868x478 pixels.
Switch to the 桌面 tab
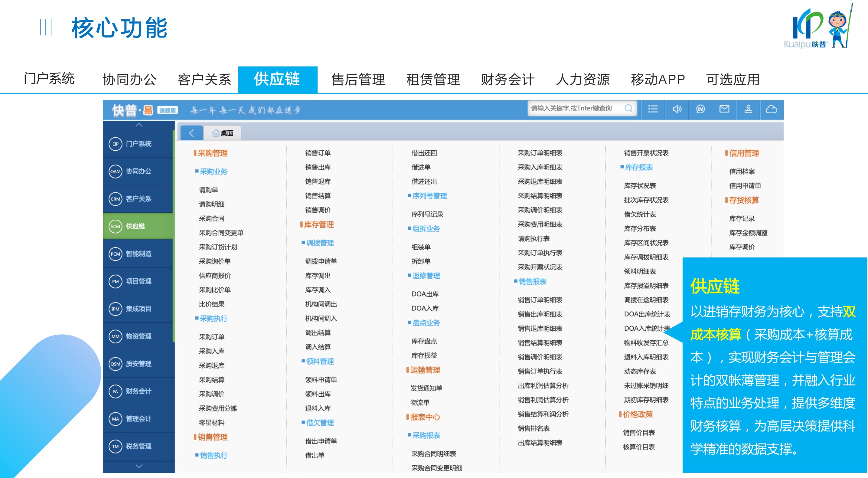(x=223, y=133)
